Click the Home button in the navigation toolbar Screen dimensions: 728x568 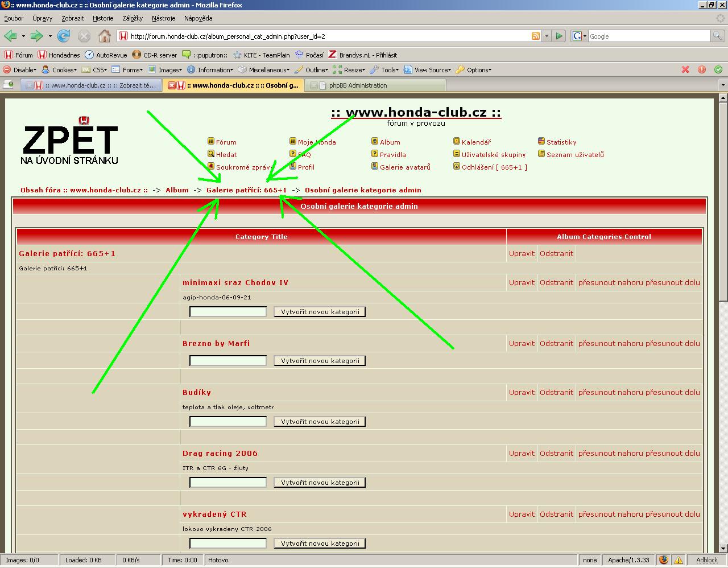(x=105, y=36)
